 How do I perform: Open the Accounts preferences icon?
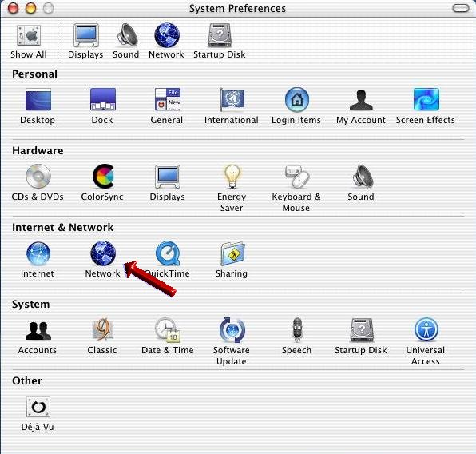tap(38, 330)
